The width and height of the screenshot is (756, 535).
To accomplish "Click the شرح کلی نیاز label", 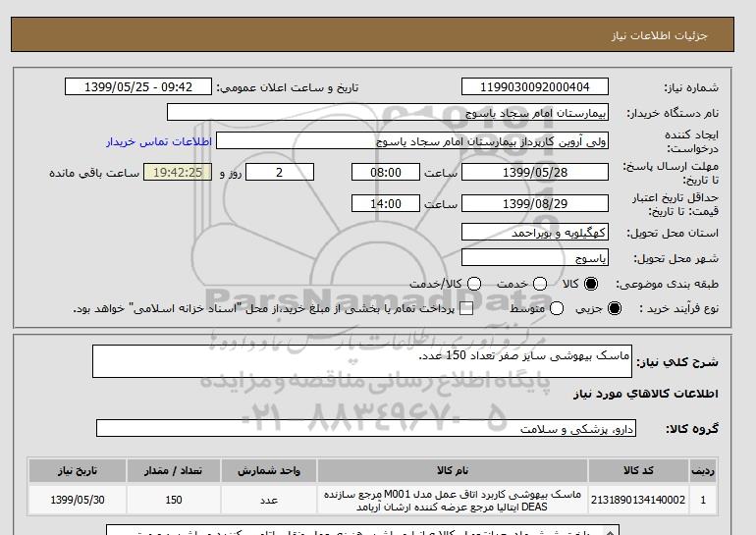I will (x=677, y=361).
